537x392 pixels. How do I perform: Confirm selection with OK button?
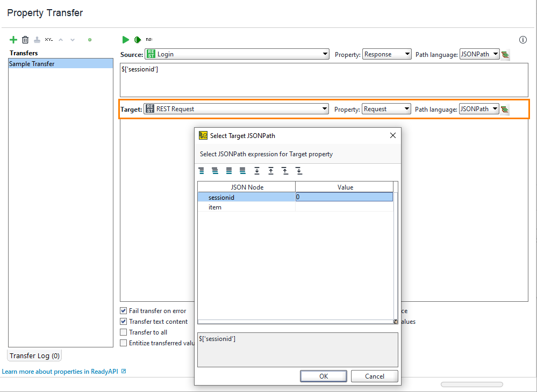tap(323, 376)
